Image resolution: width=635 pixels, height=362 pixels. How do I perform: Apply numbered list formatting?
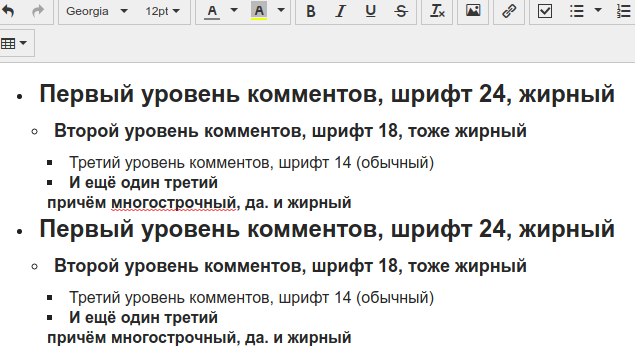tap(624, 11)
